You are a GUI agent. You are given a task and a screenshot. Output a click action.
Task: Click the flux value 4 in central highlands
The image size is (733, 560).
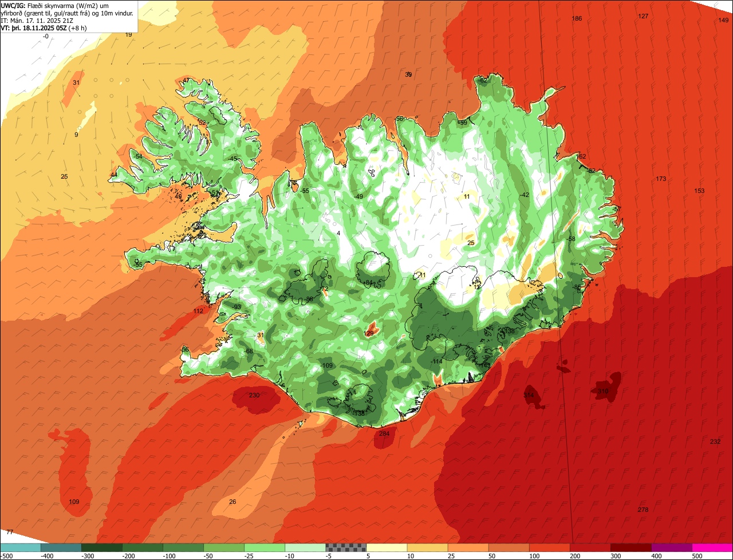click(338, 233)
